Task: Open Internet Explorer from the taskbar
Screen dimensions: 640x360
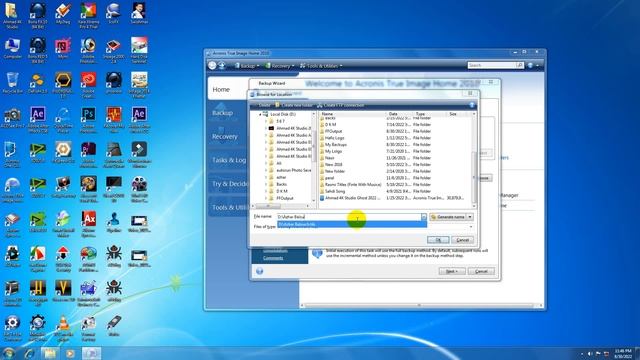Action: click(29, 353)
